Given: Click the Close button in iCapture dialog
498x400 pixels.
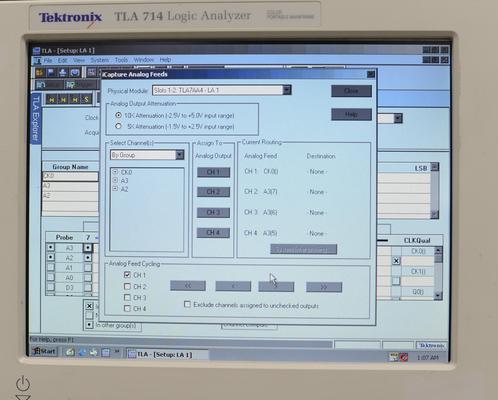Looking at the screenshot, I should [351, 91].
